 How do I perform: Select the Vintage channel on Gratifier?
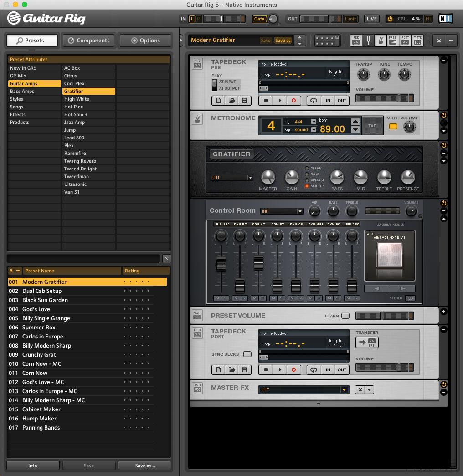(x=307, y=180)
